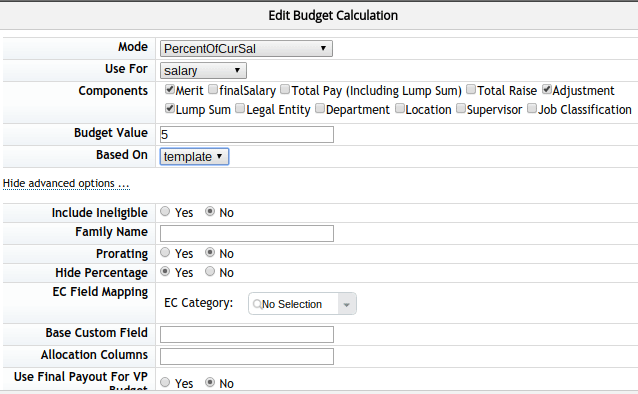Select Yes for Include Ineligible
This screenshot has width=638, height=394.
[x=165, y=211]
